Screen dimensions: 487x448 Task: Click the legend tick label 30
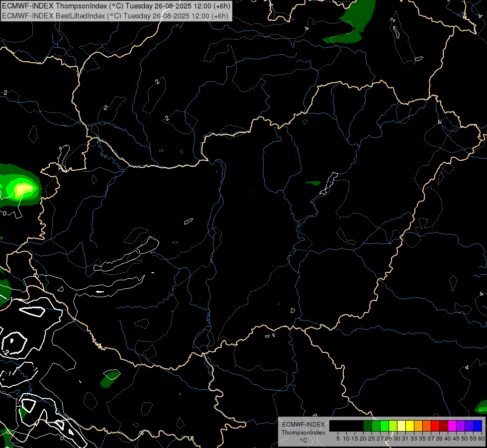[397, 439]
